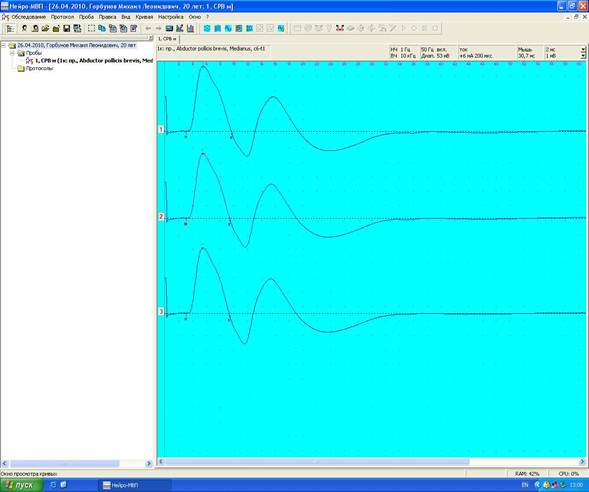
Task: Click the пуск Start button
Action: coord(21,485)
